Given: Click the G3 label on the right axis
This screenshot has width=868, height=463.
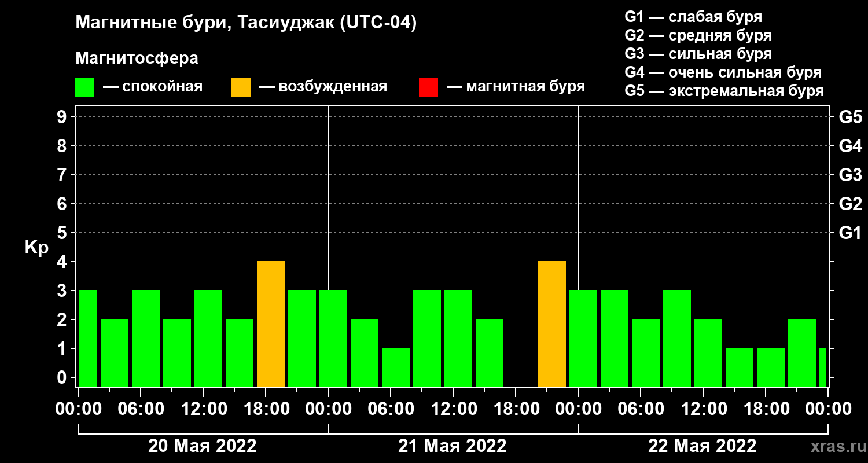Looking at the screenshot, I should click(850, 175).
